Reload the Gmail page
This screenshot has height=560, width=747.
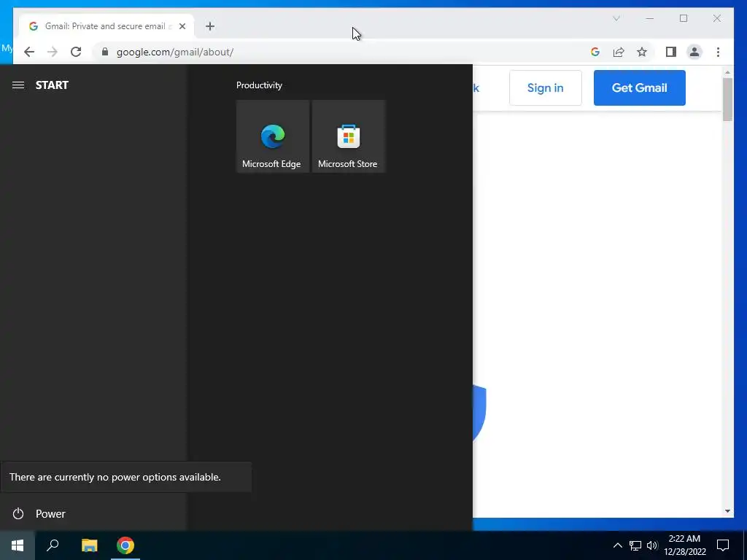coord(76,52)
